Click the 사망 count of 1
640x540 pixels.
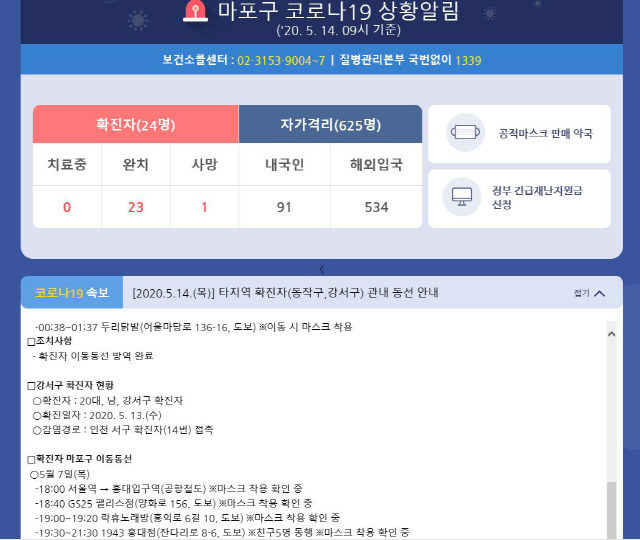coord(204,207)
